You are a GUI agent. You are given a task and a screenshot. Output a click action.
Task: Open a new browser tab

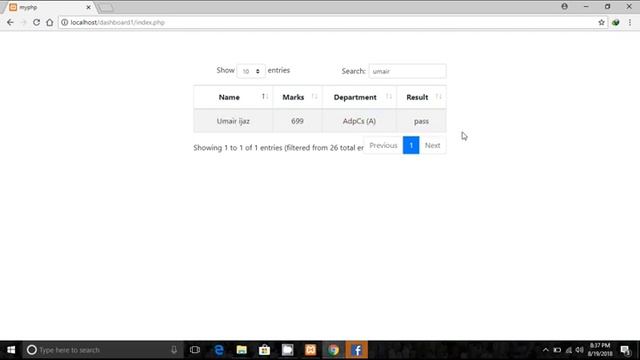click(x=106, y=7)
